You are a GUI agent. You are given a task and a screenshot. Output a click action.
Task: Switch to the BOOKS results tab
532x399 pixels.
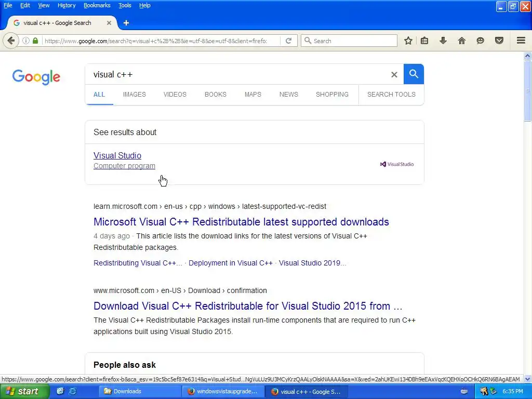tap(216, 95)
